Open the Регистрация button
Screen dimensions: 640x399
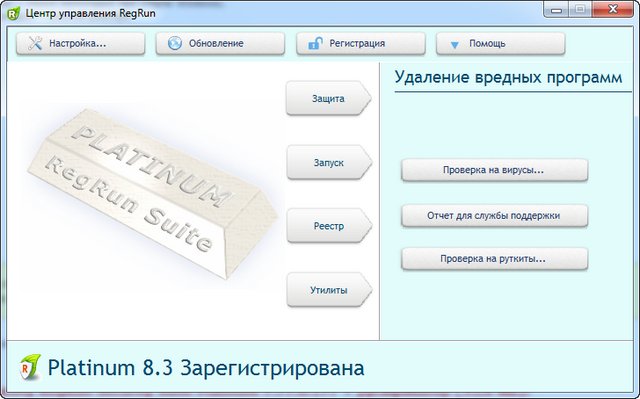(361, 43)
